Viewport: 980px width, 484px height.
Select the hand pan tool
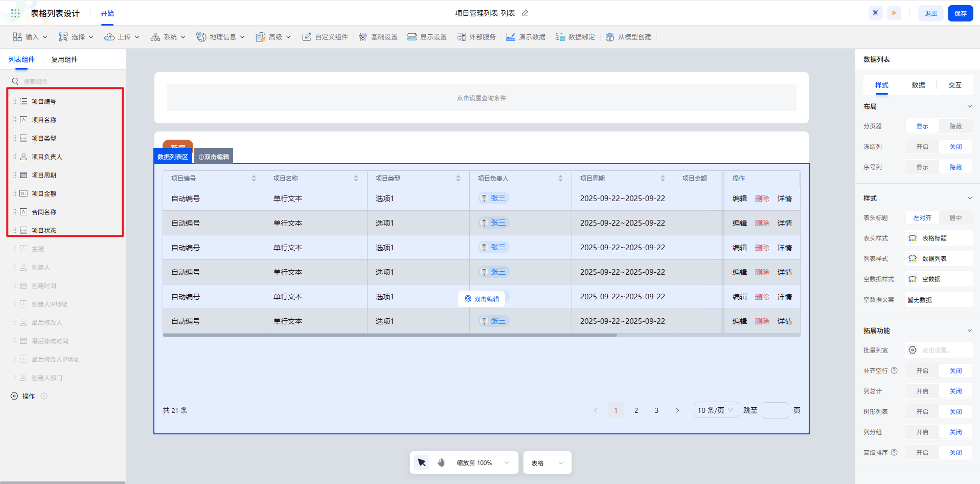(441, 463)
